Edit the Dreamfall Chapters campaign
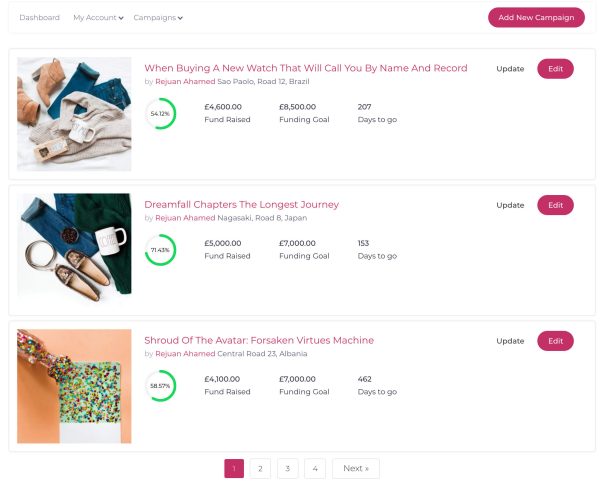The width and height of the screenshot is (600, 500). point(555,205)
